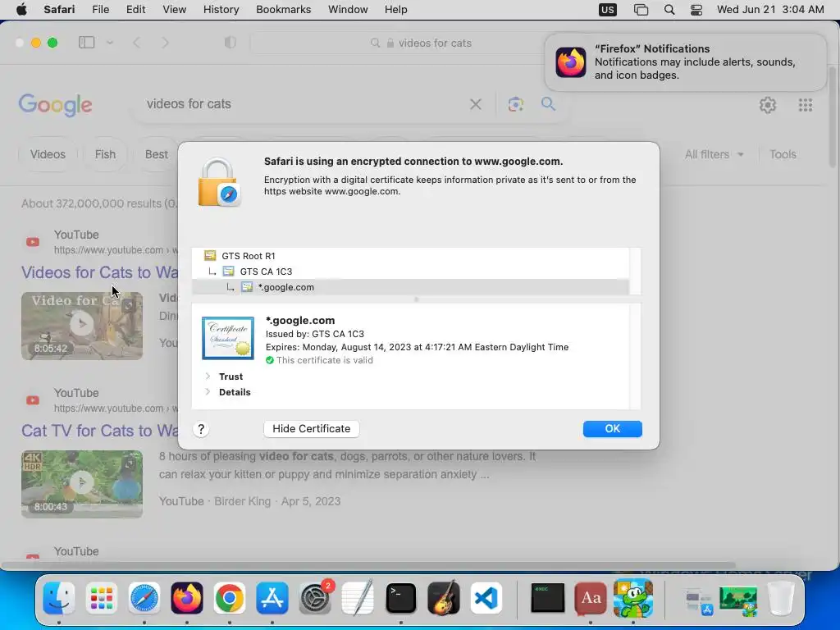Open System Settings from the Dock

tap(315, 598)
